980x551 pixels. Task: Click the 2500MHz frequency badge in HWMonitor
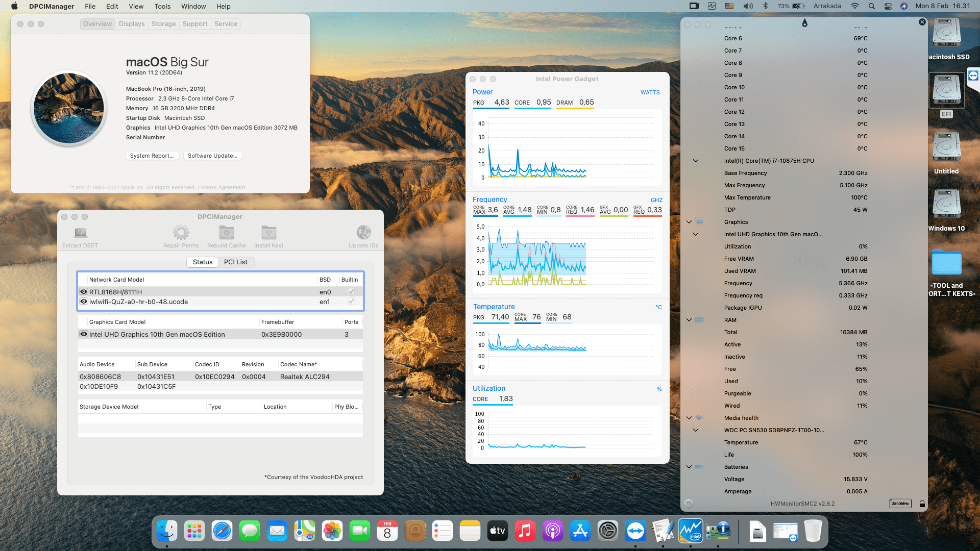(900, 504)
